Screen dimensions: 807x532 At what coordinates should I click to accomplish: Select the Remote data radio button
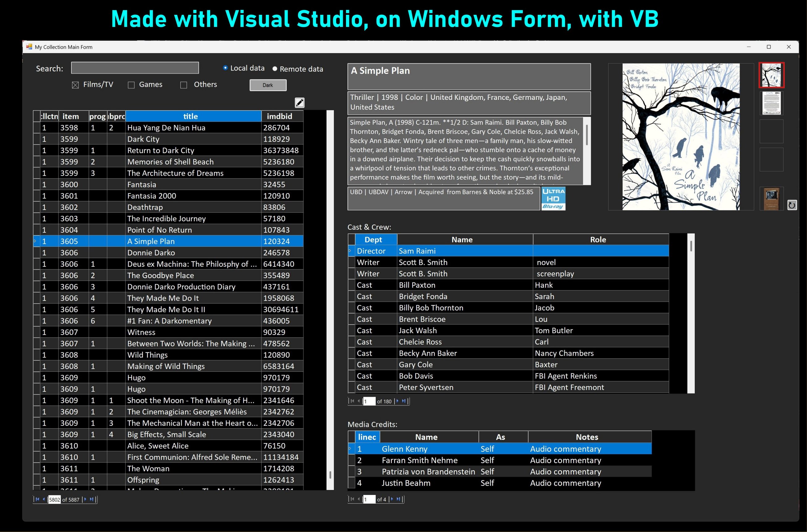(275, 69)
